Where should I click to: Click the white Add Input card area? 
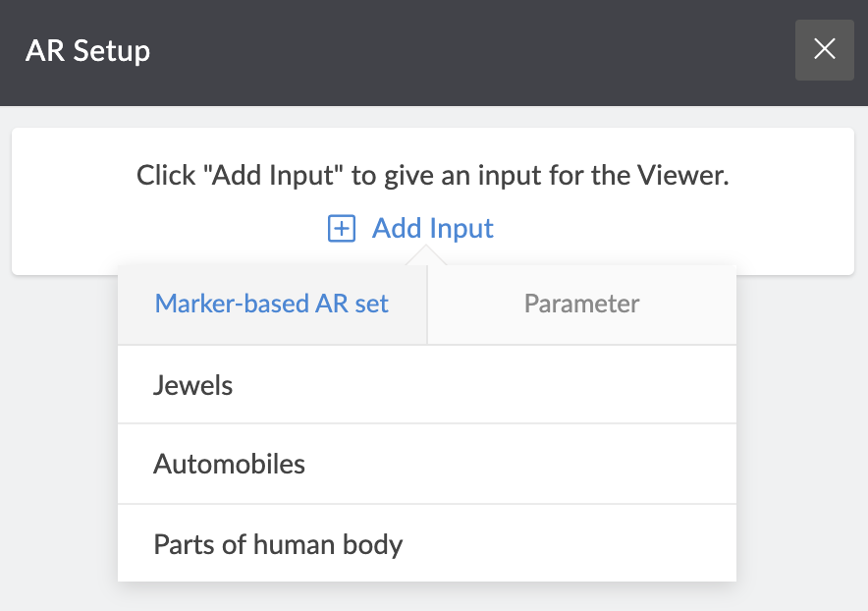click(433, 201)
